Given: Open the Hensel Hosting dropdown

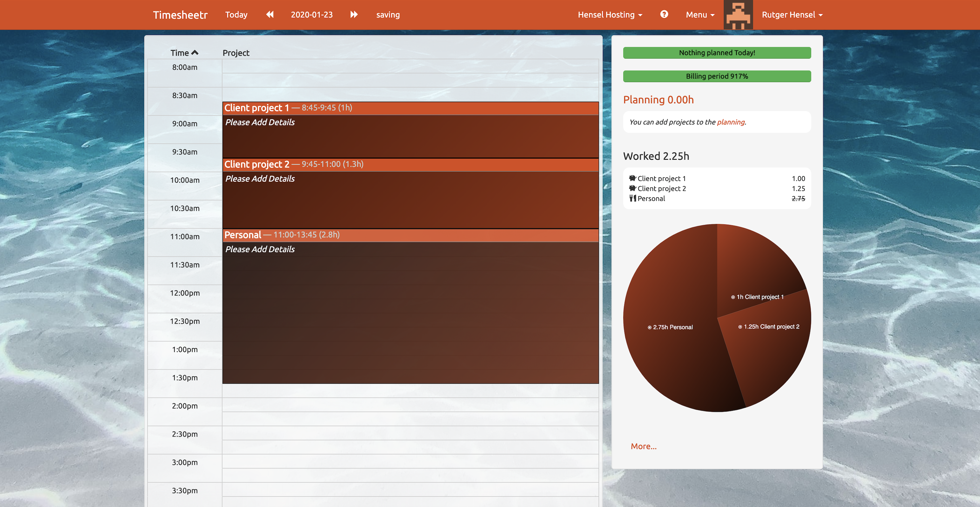Looking at the screenshot, I should click(x=610, y=15).
